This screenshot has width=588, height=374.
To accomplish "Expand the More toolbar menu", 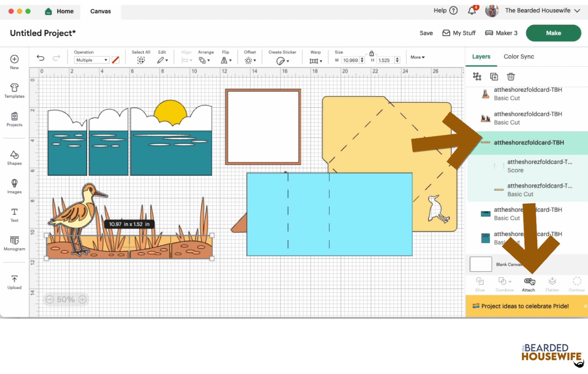I will tap(417, 57).
